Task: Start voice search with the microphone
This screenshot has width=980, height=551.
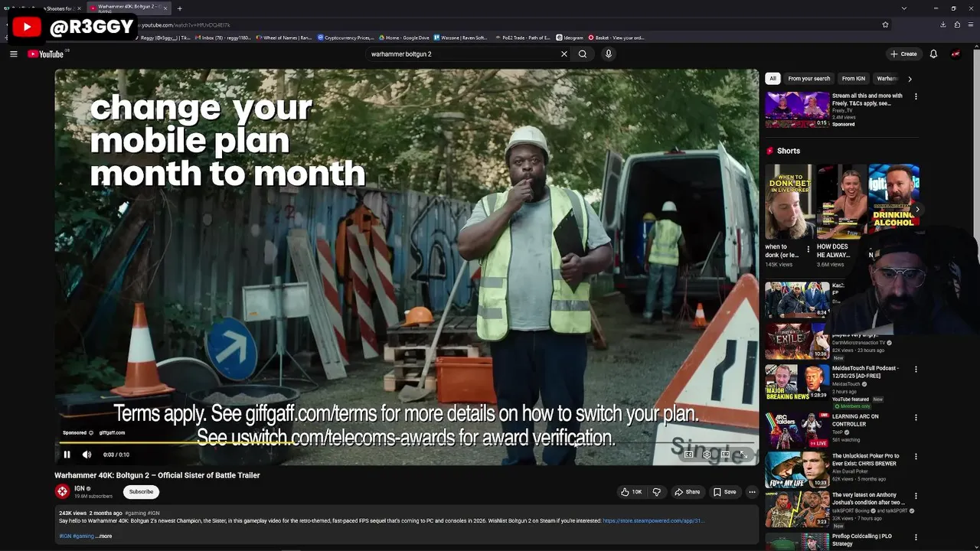Action: pyautogui.click(x=609, y=54)
